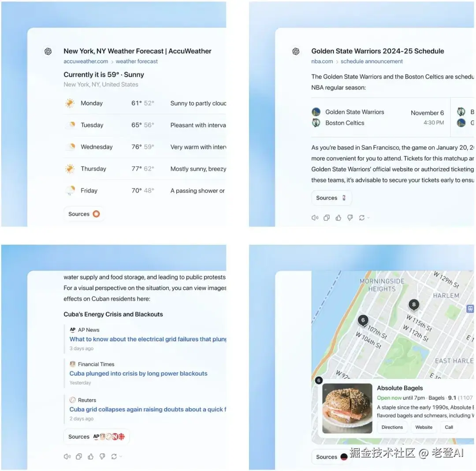This screenshot has height=471, width=476.
Task: Click the Morningside Heights map label
Action: (382, 285)
